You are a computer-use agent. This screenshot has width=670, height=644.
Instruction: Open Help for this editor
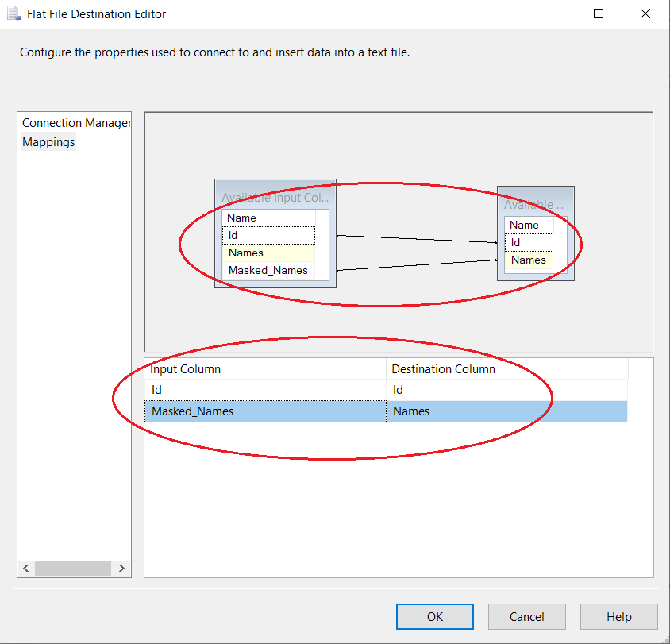click(619, 617)
